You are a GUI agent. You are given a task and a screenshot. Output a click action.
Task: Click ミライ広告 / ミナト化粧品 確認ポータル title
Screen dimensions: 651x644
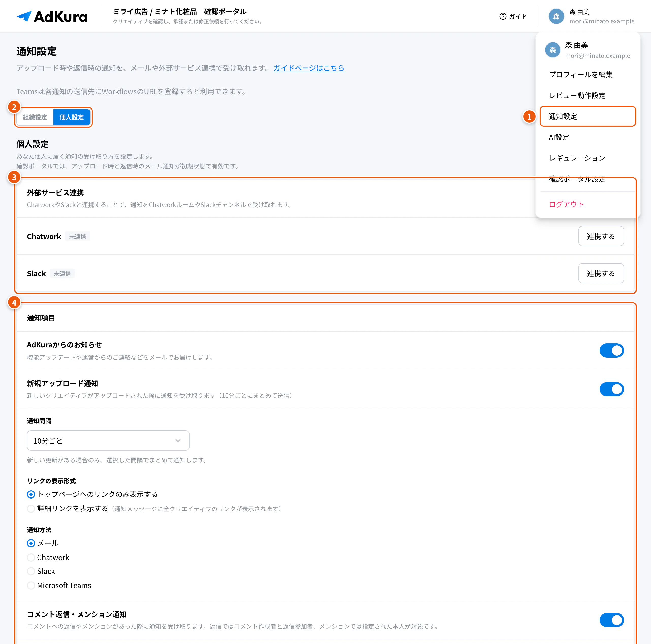(180, 12)
